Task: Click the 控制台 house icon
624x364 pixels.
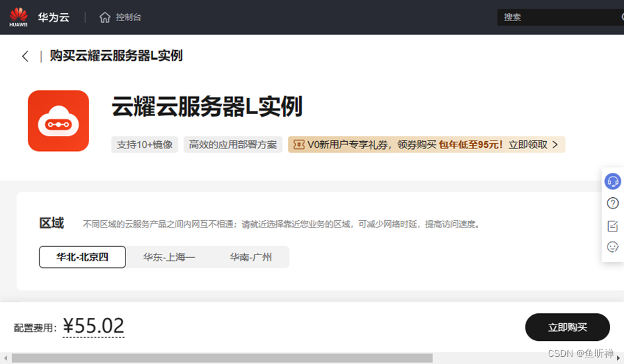Action: coord(105,18)
